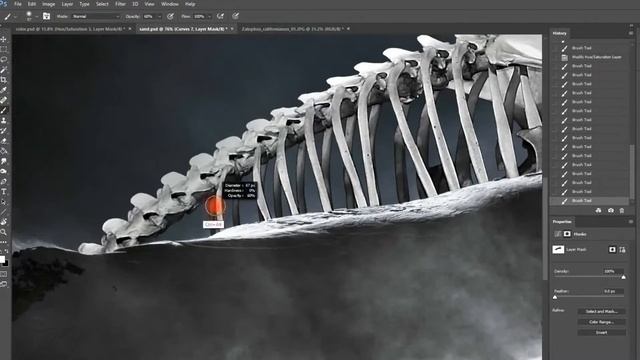Screen dimensions: 640x360
Task: Select the Rectangular Marquee tool
Action: [x=4, y=49]
